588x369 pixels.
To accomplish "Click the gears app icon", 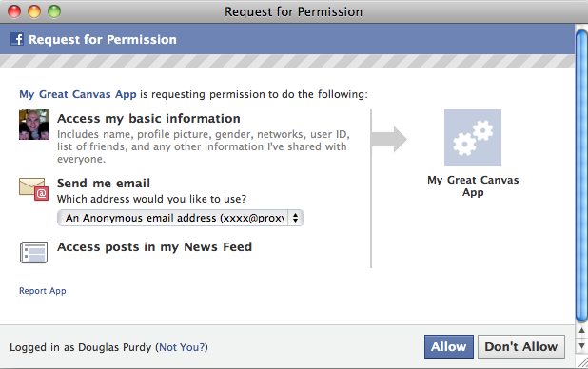I will click(473, 138).
